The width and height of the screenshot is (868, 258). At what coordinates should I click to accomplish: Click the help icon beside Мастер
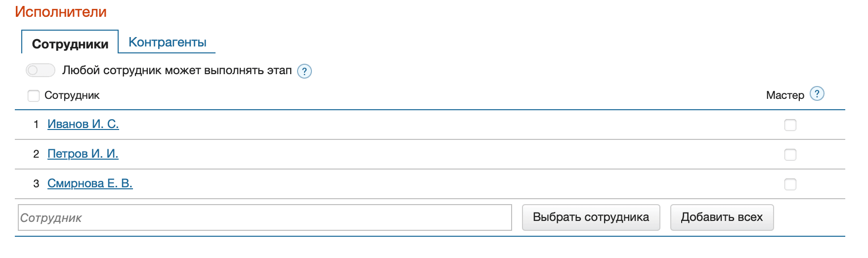[x=817, y=94]
